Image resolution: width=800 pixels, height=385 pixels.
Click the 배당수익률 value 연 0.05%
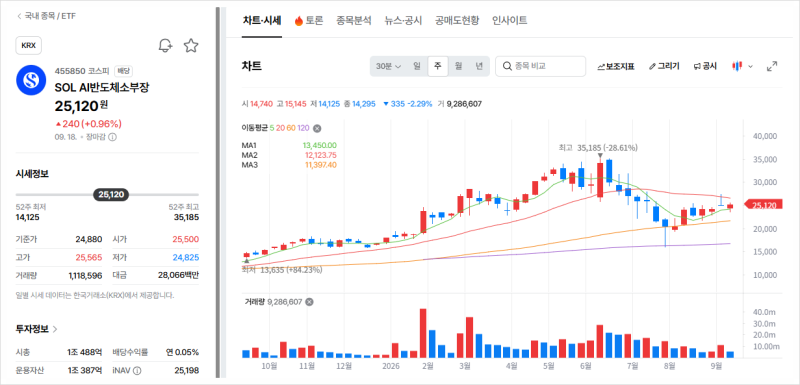tap(182, 352)
